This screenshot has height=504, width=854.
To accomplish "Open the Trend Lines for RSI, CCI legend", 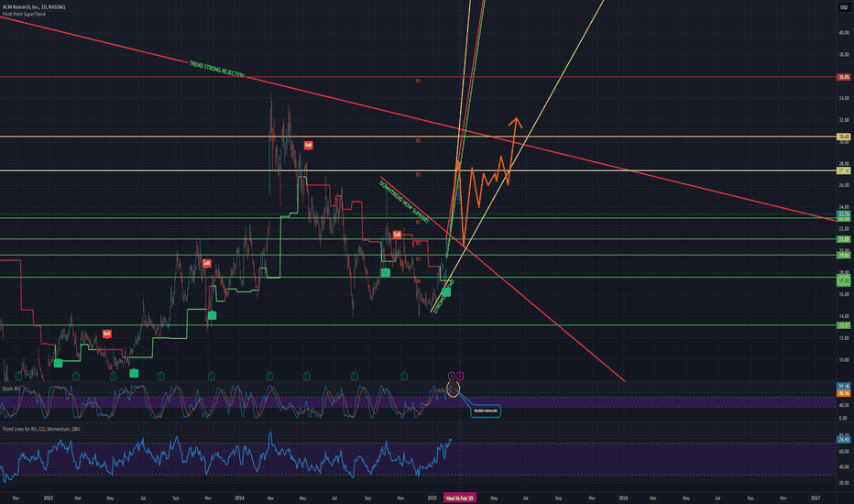I will tap(41, 430).
